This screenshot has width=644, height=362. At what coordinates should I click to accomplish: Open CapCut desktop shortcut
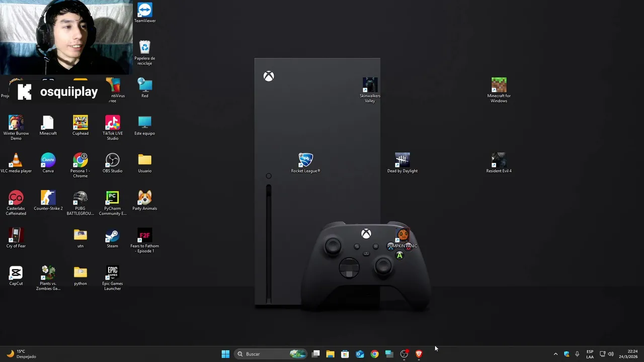pyautogui.click(x=16, y=276)
